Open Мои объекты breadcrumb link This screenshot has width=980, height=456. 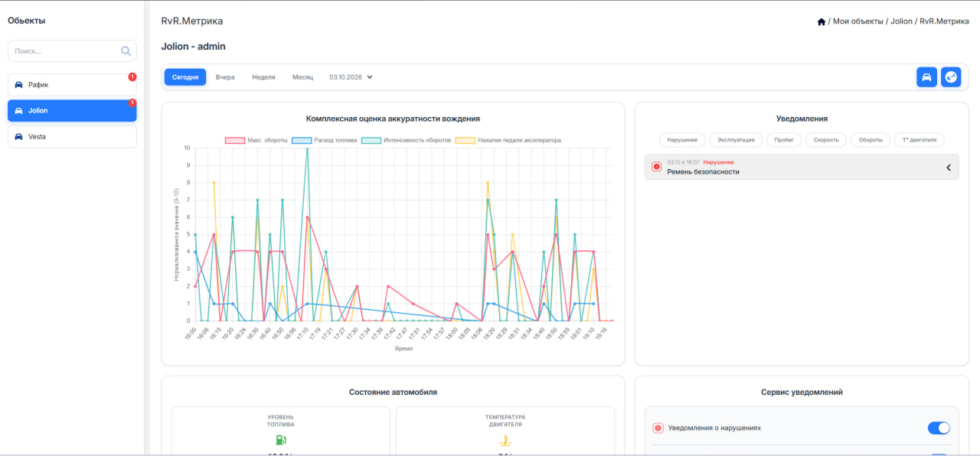click(857, 21)
